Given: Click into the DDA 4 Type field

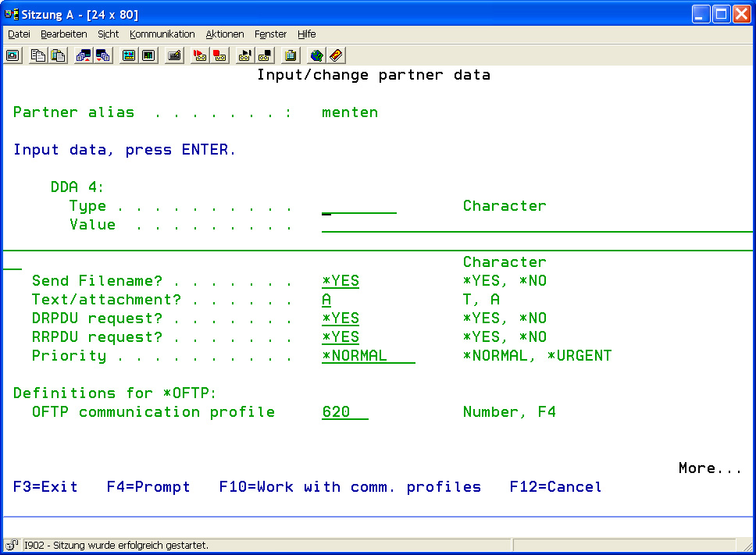Looking at the screenshot, I should point(358,207).
